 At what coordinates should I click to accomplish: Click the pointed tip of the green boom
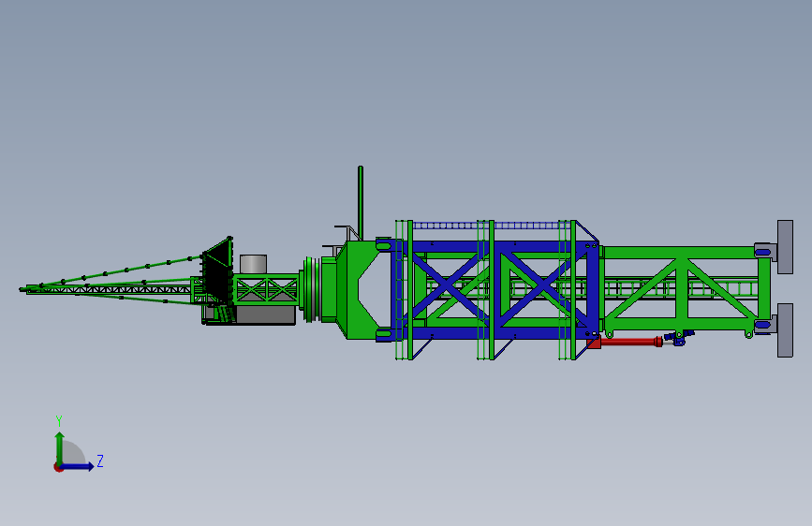click(22, 289)
